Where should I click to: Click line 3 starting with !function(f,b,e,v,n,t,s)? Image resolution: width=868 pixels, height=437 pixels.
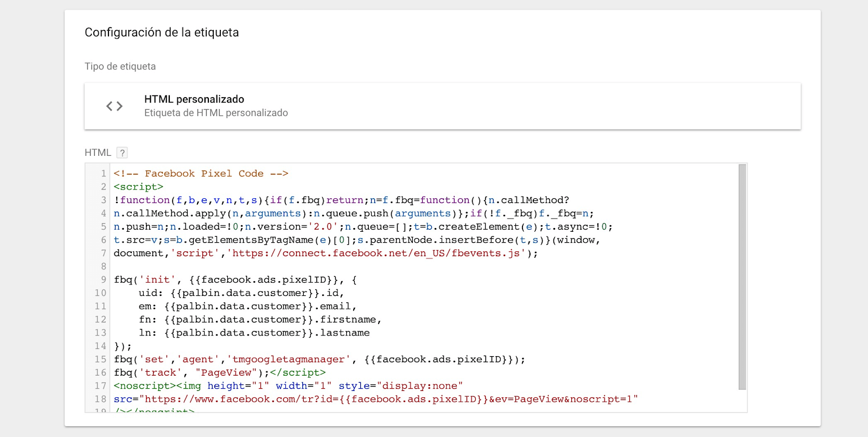tap(341, 200)
